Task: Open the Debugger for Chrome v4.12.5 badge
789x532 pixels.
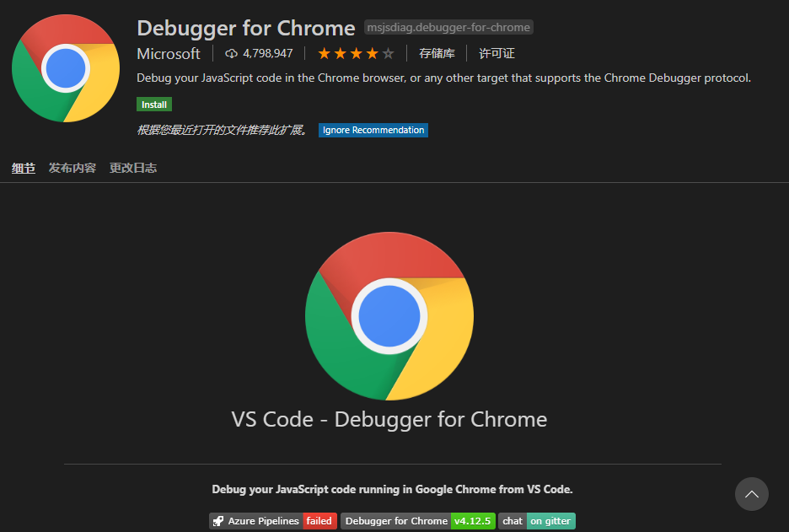Action: (417, 521)
